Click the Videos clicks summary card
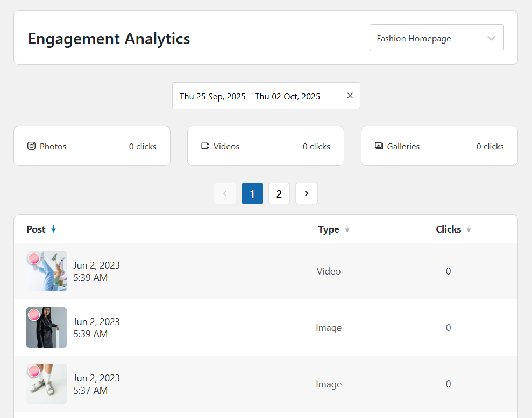The image size is (532, 418). pos(266,146)
